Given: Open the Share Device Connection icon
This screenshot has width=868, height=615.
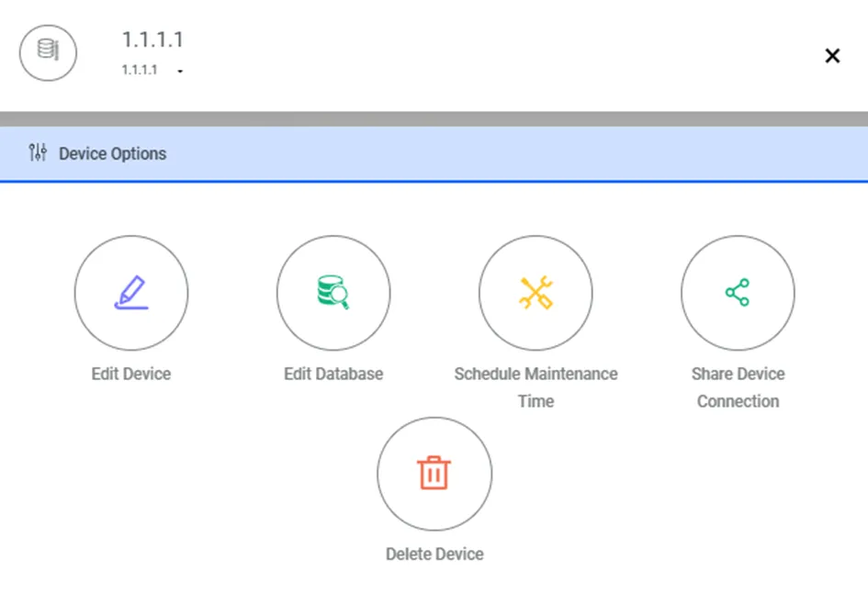Looking at the screenshot, I should click(x=738, y=293).
